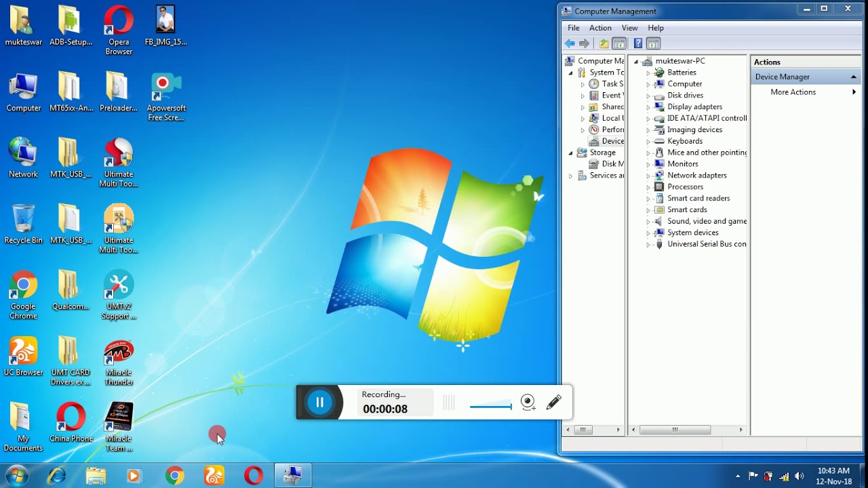This screenshot has height=488, width=868.
Task: Open the Help menu
Action: (656, 28)
